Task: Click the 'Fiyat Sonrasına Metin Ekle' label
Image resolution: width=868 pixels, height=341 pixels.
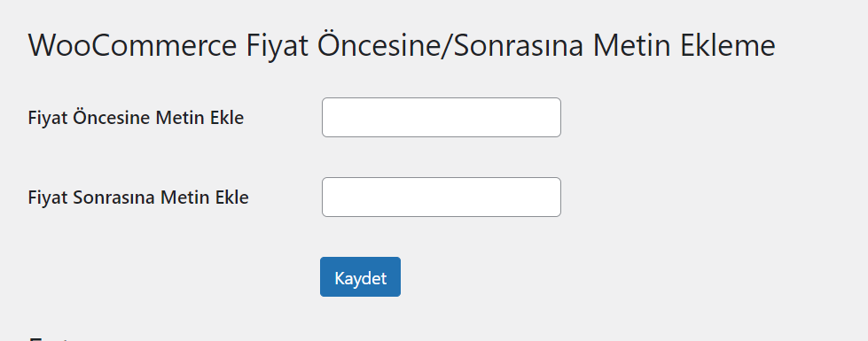Action: point(138,198)
